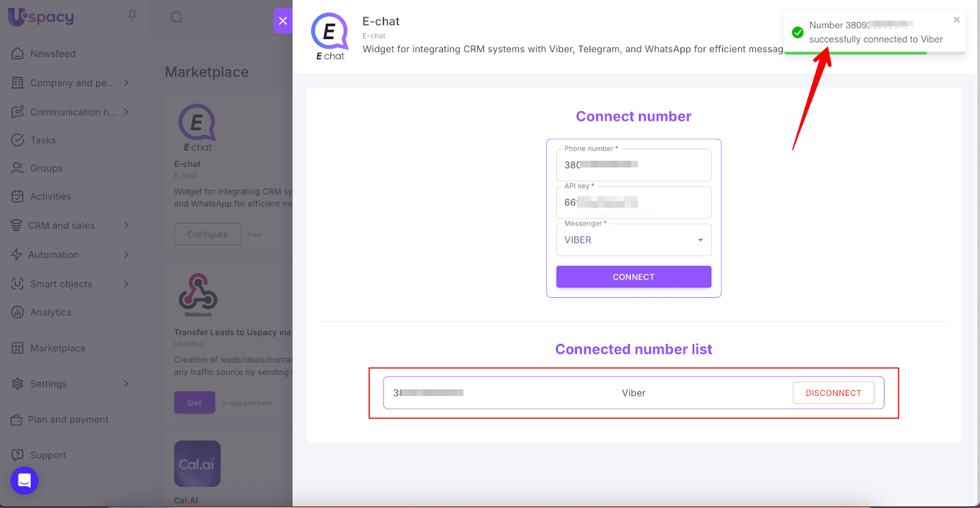Image resolution: width=980 pixels, height=508 pixels.
Task: Go to Analytics in the sidebar
Action: [51, 313]
